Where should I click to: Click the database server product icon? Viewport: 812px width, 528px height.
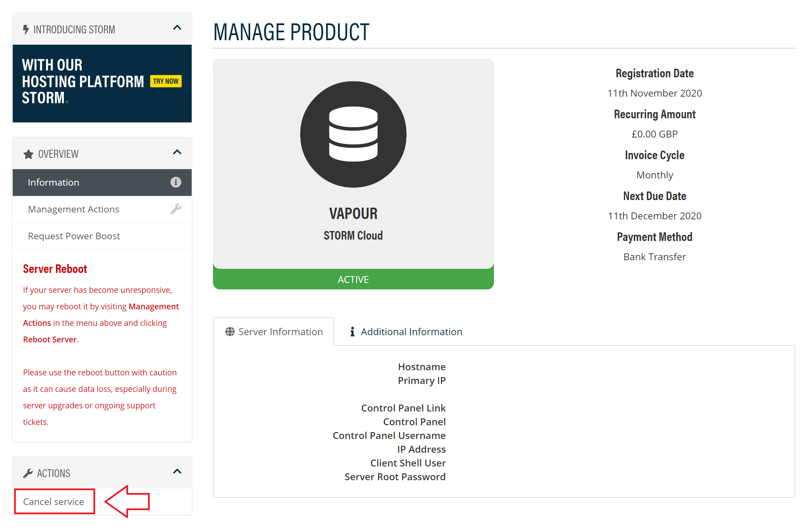coord(353,134)
